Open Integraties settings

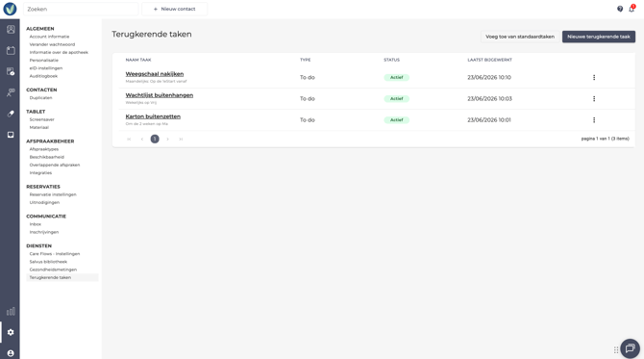click(x=40, y=172)
